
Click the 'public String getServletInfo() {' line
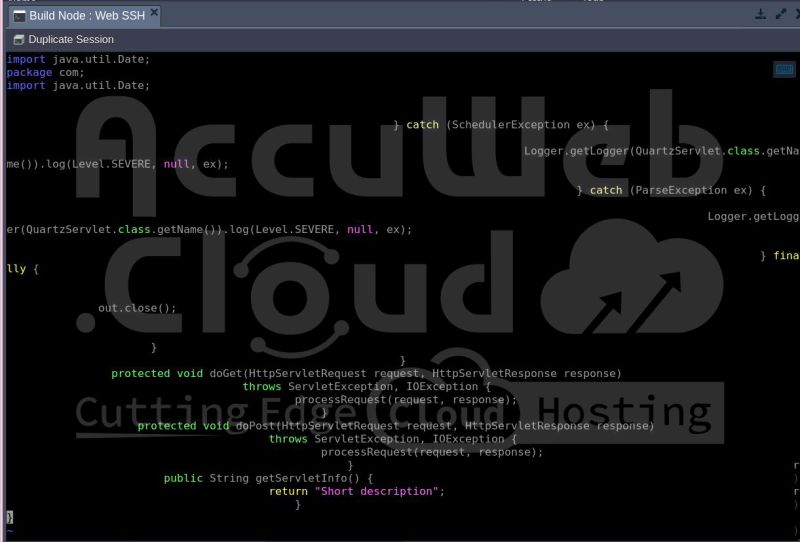[x=268, y=478]
